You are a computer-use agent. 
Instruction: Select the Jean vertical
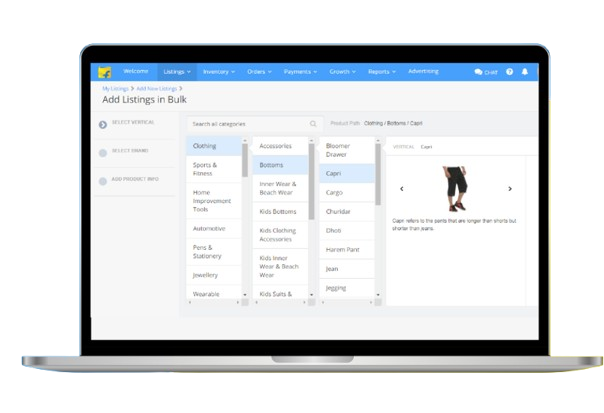pyautogui.click(x=347, y=269)
